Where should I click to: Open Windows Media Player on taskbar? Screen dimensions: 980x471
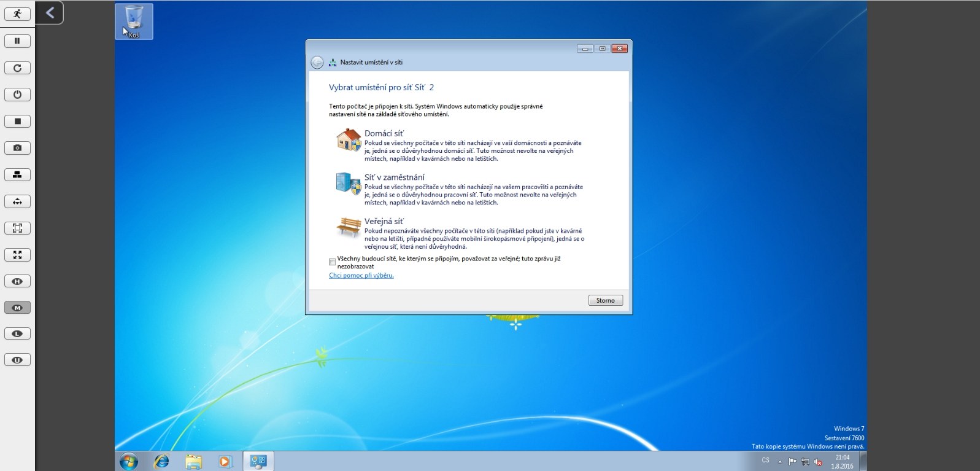[x=225, y=461]
